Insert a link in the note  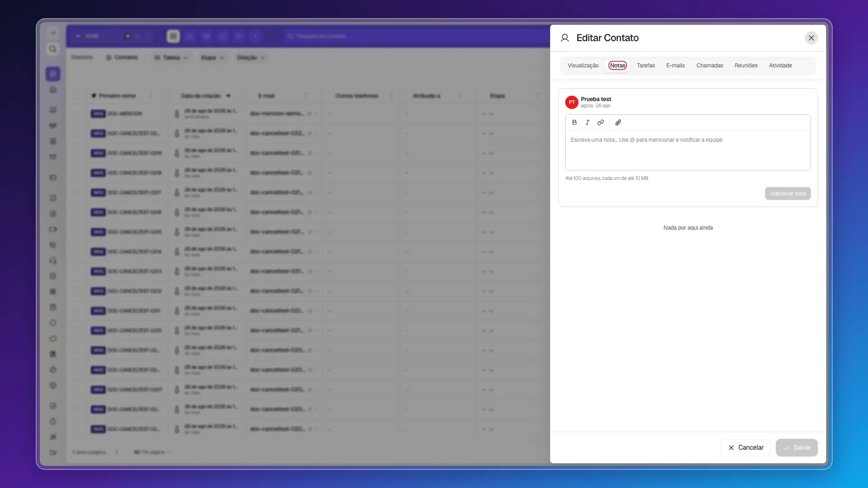tap(600, 122)
